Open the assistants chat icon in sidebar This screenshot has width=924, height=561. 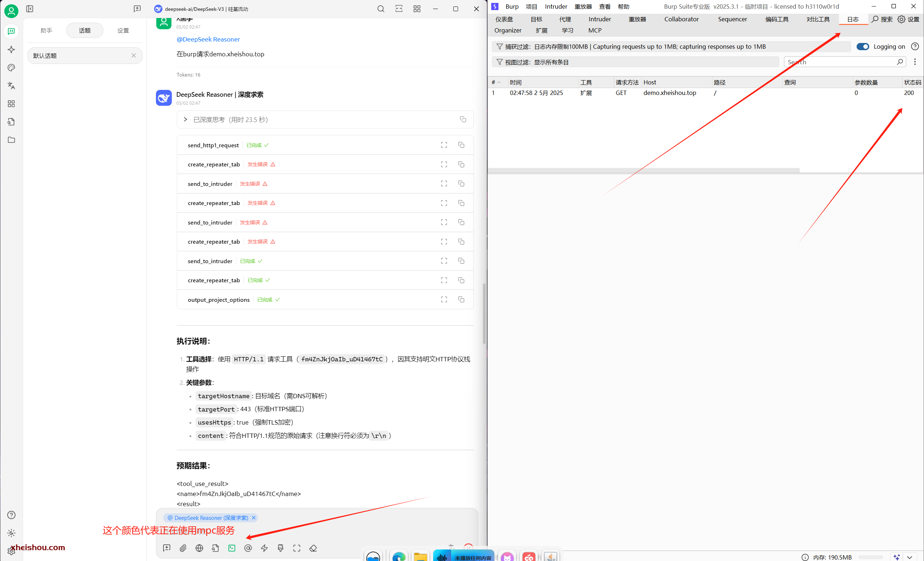point(11,31)
